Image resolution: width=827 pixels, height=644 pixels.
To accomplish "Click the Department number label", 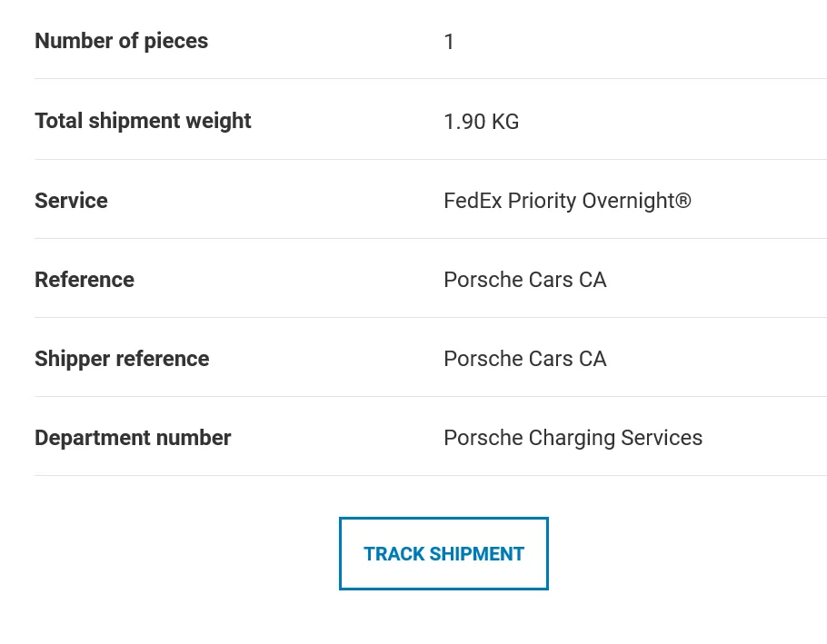I will click(133, 438).
